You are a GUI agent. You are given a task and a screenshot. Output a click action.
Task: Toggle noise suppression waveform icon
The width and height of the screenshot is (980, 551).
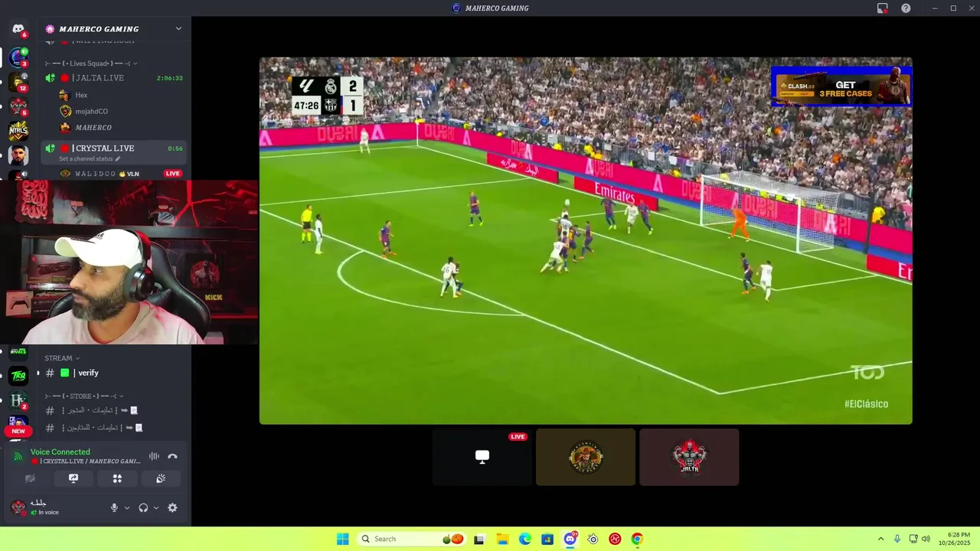click(x=154, y=456)
